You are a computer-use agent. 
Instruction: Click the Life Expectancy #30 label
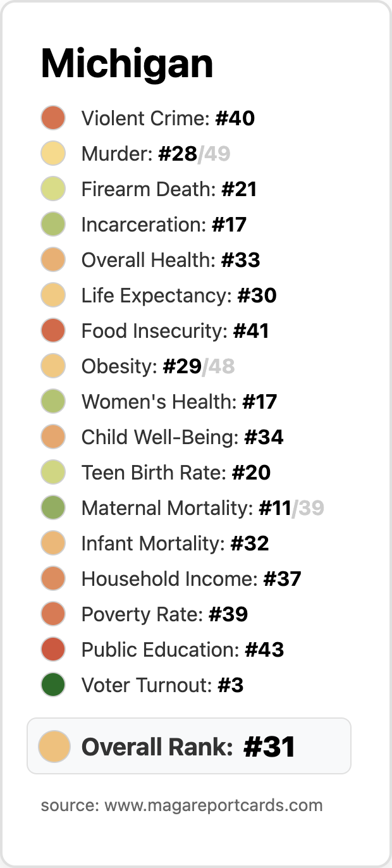(x=179, y=295)
